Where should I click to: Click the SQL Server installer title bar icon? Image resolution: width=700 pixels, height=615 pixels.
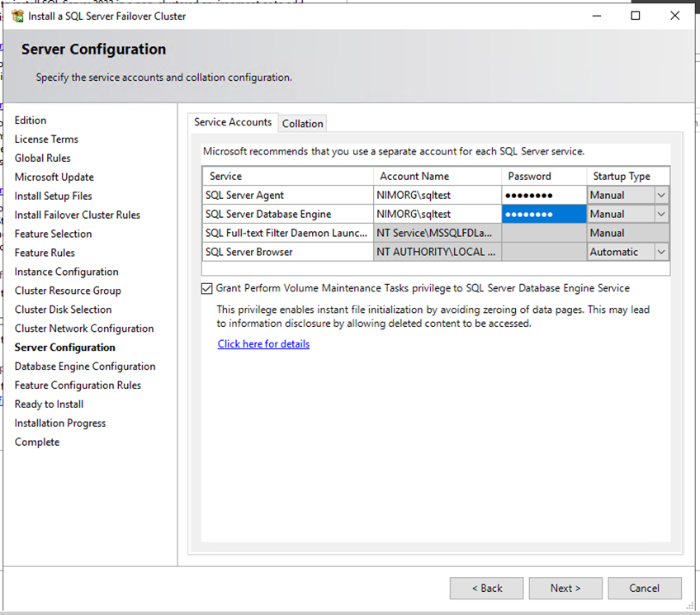pos(17,16)
